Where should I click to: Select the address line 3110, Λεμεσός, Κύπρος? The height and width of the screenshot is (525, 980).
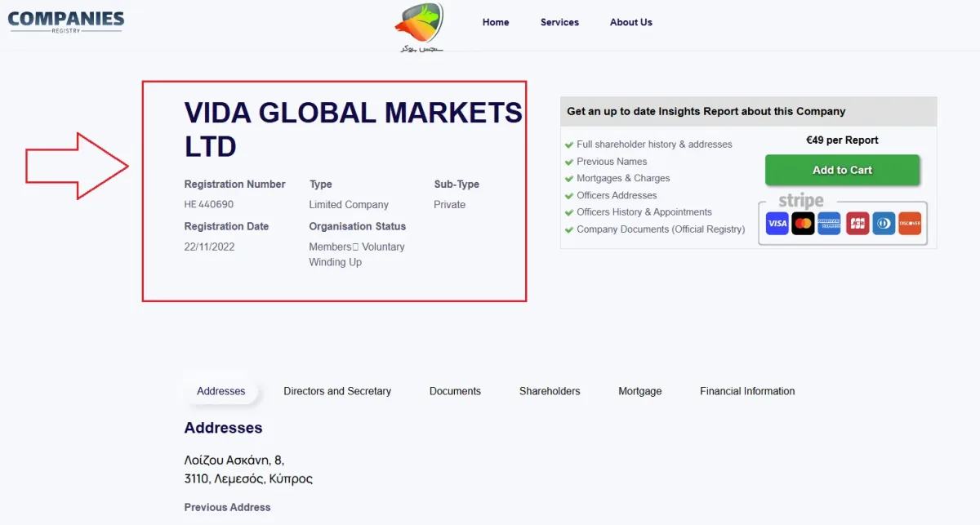point(248,479)
